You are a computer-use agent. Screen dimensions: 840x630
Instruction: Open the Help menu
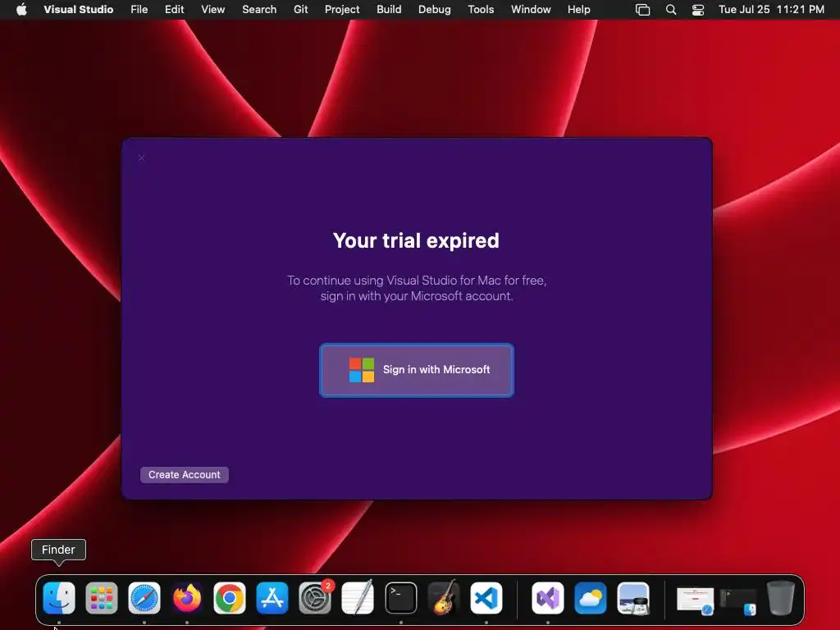(578, 9)
